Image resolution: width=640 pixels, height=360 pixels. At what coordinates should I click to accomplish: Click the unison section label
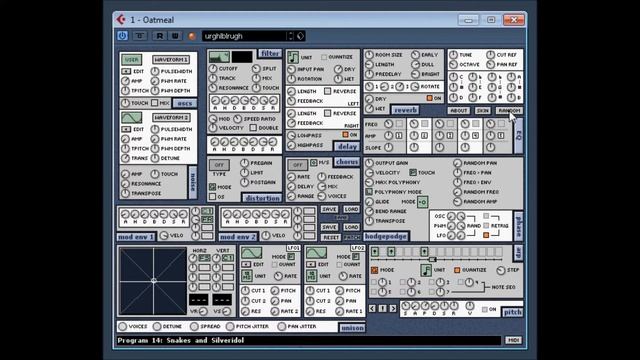coord(352,328)
